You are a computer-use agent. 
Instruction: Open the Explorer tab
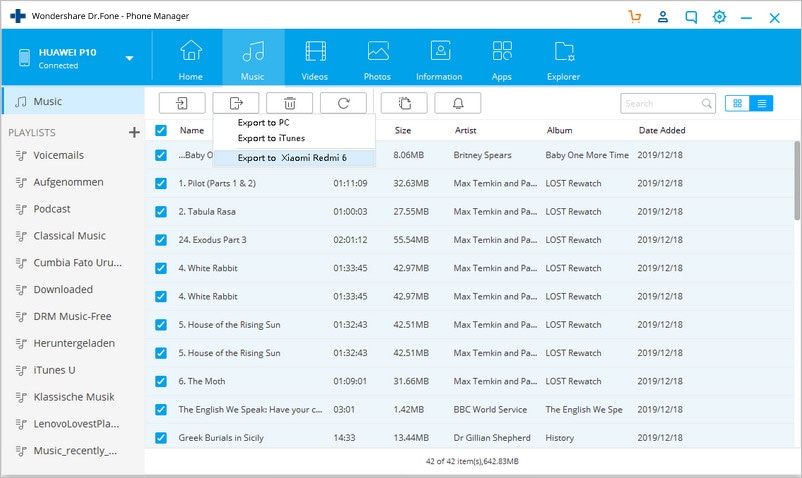564,59
